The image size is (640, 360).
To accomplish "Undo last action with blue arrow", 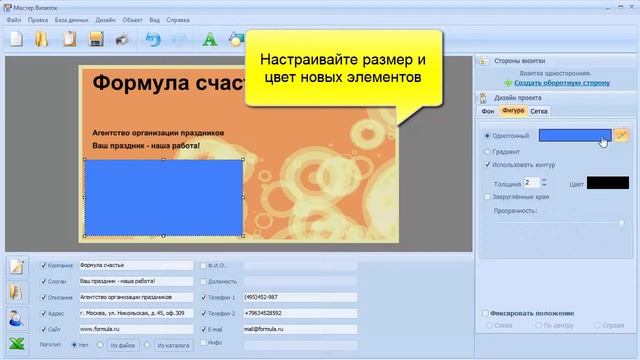I will pyautogui.click(x=153, y=40).
